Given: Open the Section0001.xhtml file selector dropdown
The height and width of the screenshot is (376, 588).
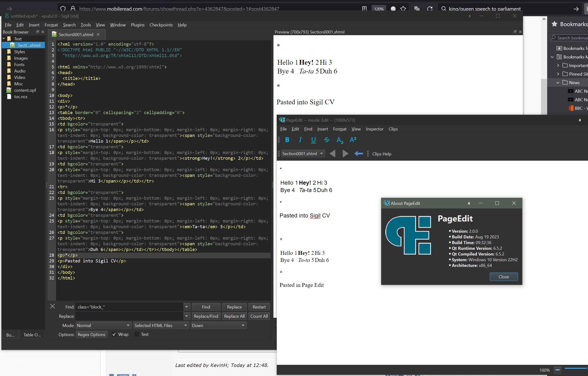Looking at the screenshot, I should pyautogui.click(x=303, y=154).
